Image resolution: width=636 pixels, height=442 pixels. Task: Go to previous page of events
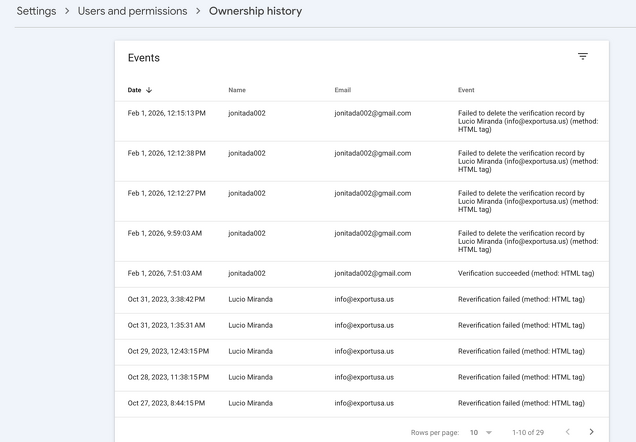[568, 432]
